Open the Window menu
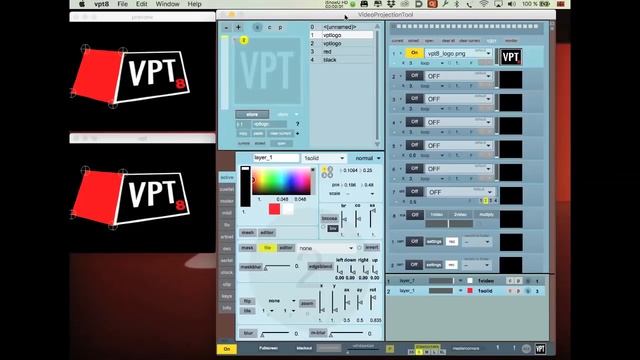 (167, 4)
